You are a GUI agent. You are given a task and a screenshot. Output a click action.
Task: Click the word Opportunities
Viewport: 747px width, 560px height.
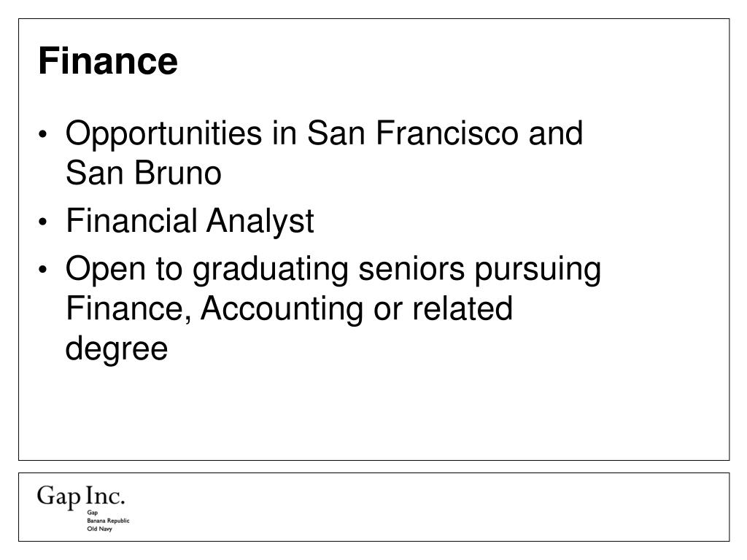point(164,134)
